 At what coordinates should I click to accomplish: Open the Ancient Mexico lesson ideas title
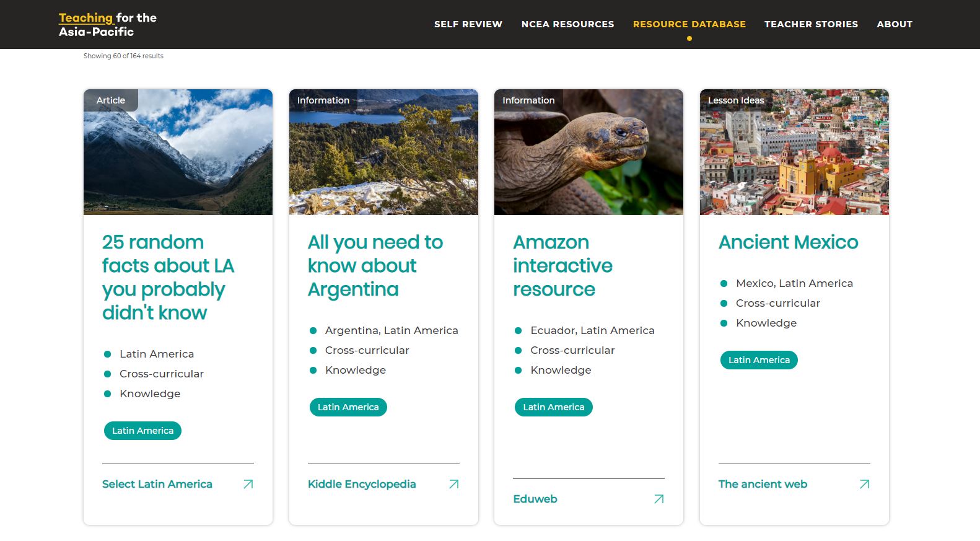[788, 242]
